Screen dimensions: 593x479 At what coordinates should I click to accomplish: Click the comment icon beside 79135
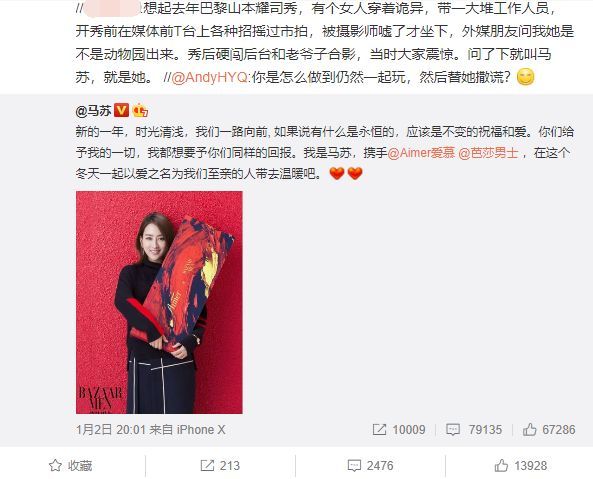point(453,430)
